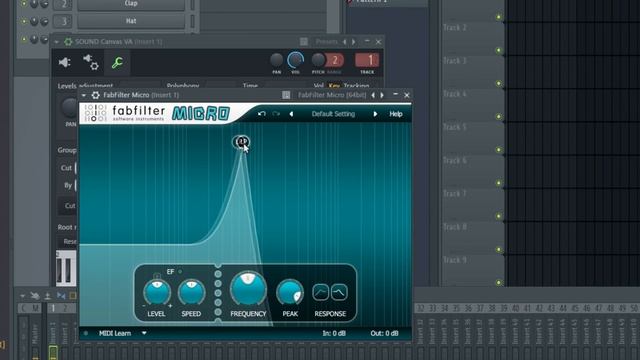Screen dimensions: 640x360
Task: Click the yellow square mixer toolbar icon
Action: (73, 296)
